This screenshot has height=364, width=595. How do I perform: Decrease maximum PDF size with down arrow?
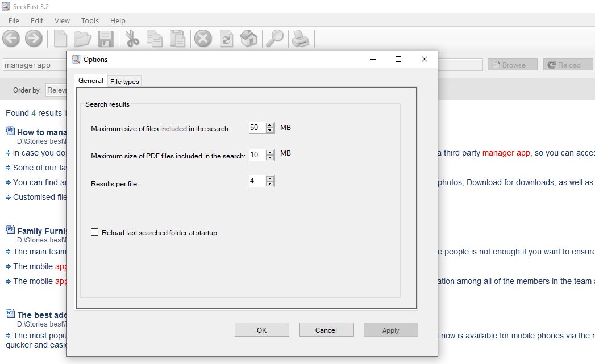tap(270, 157)
